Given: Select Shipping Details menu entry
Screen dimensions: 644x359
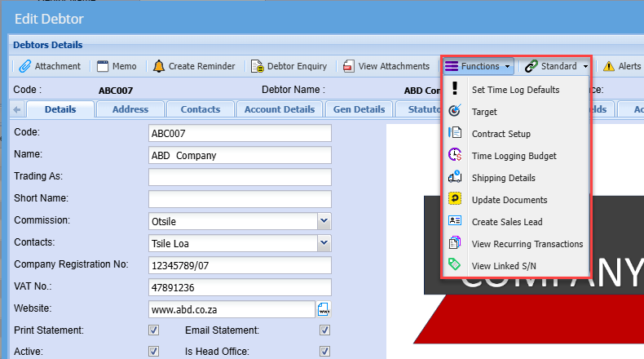Looking at the screenshot, I should 515,178.
